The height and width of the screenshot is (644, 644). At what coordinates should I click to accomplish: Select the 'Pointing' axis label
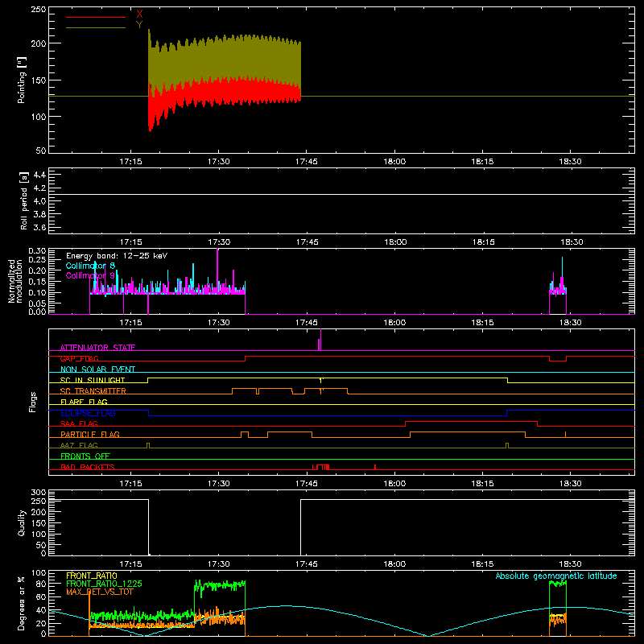coord(22,80)
